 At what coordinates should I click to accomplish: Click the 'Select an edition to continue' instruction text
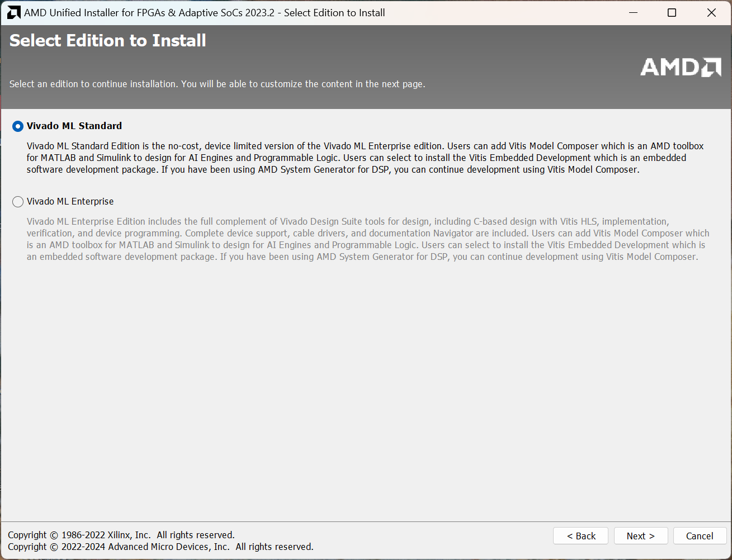[x=217, y=84]
